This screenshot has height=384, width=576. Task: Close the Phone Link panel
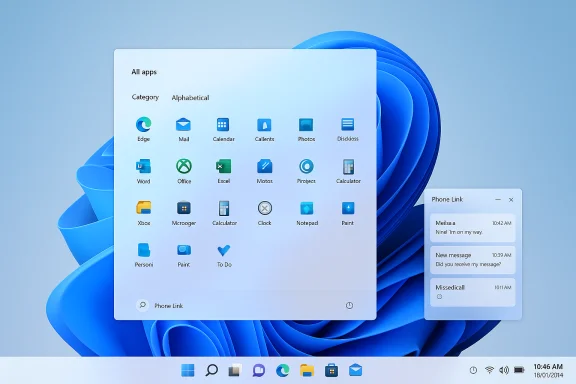click(511, 200)
